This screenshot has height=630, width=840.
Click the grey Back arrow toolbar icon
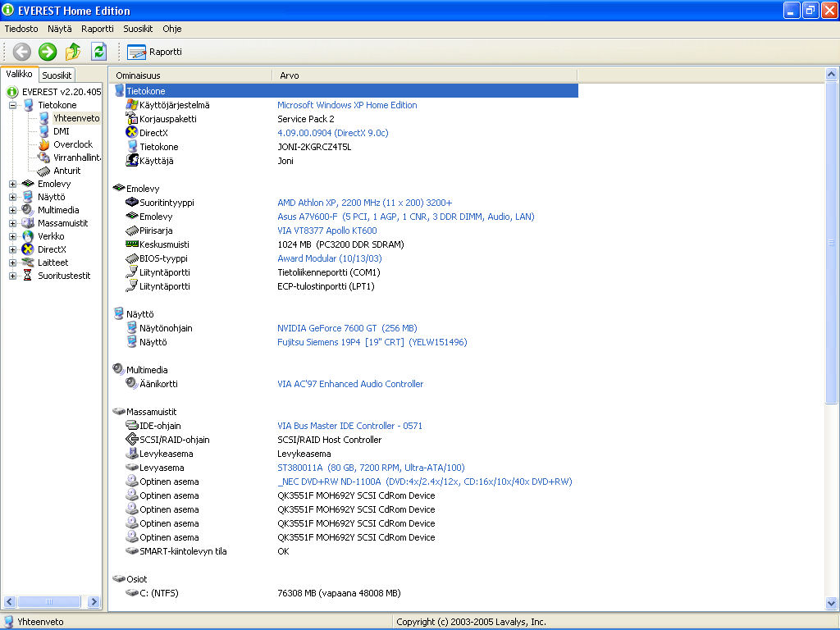pyautogui.click(x=22, y=52)
